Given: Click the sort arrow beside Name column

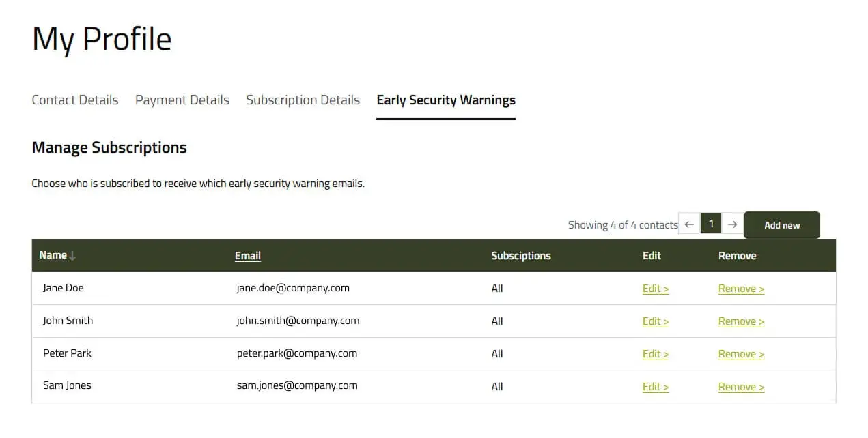Looking at the screenshot, I should pyautogui.click(x=72, y=256).
